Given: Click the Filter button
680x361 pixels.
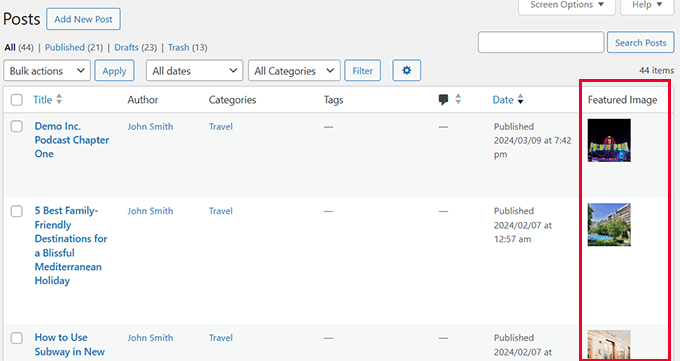Looking at the screenshot, I should point(363,70).
